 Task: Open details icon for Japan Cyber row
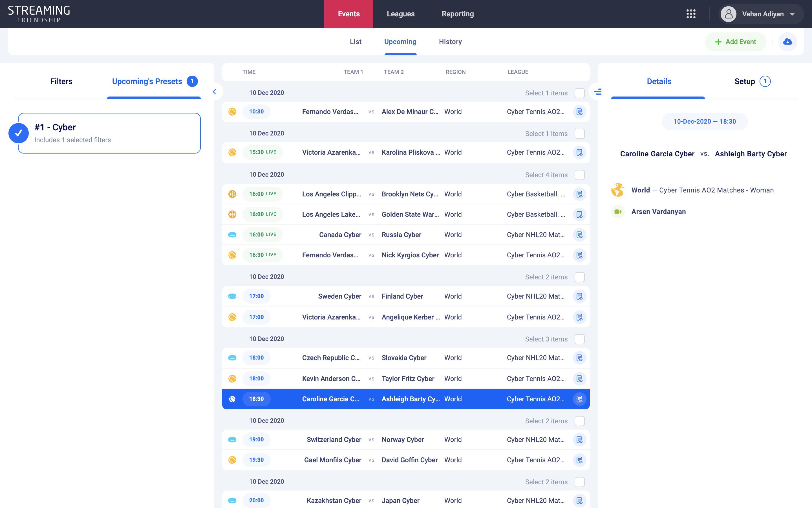click(579, 501)
